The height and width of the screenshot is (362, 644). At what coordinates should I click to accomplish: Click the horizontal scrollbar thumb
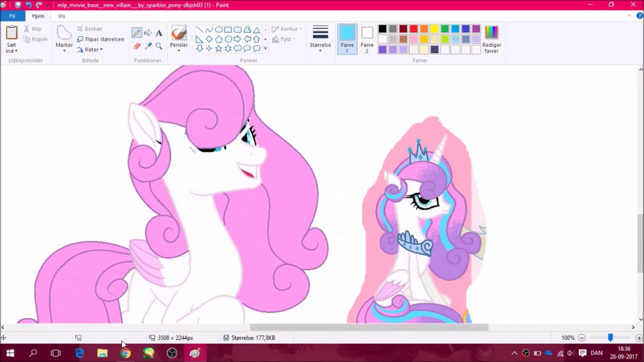click(x=369, y=327)
